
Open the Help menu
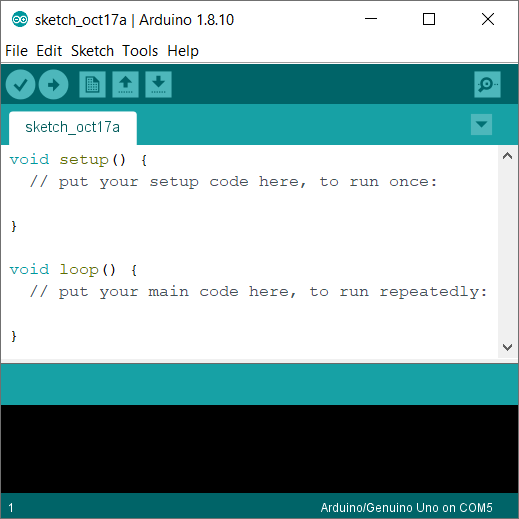pyautogui.click(x=183, y=51)
